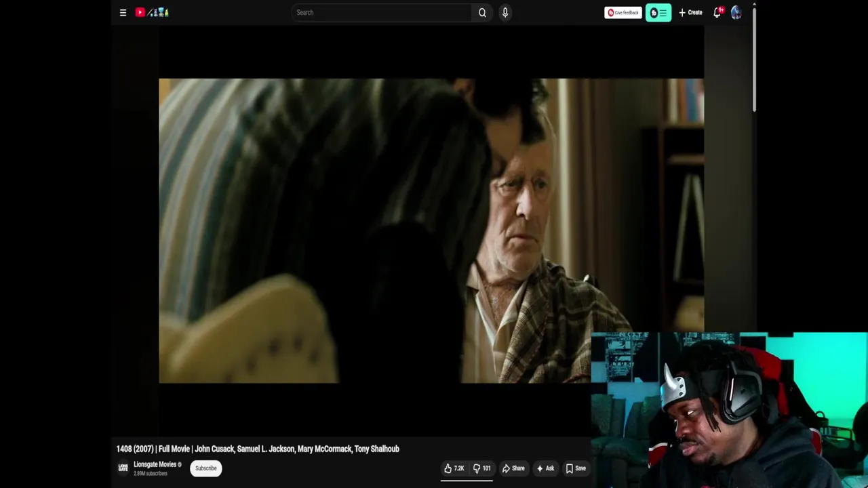Open the YouTube hamburger guide menu

pos(123,12)
